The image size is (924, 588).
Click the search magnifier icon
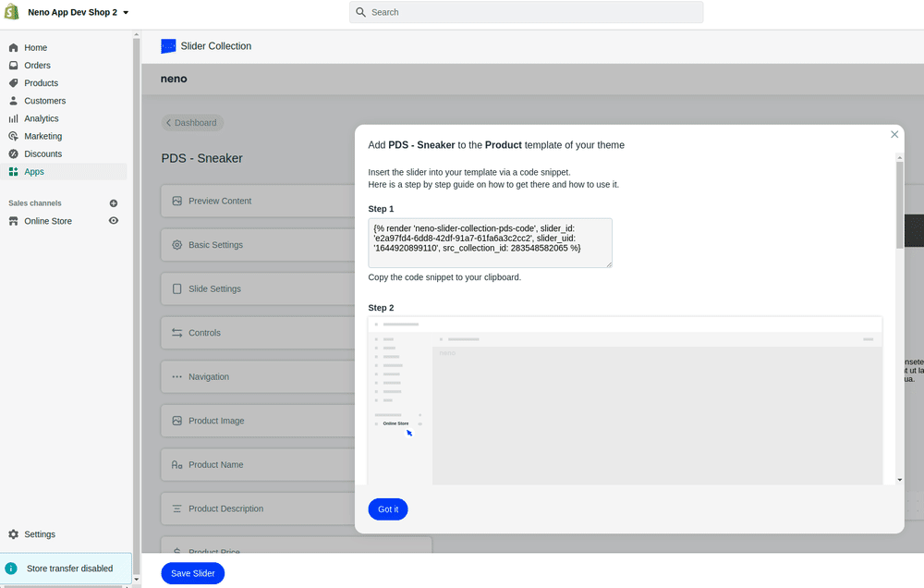pyautogui.click(x=360, y=12)
